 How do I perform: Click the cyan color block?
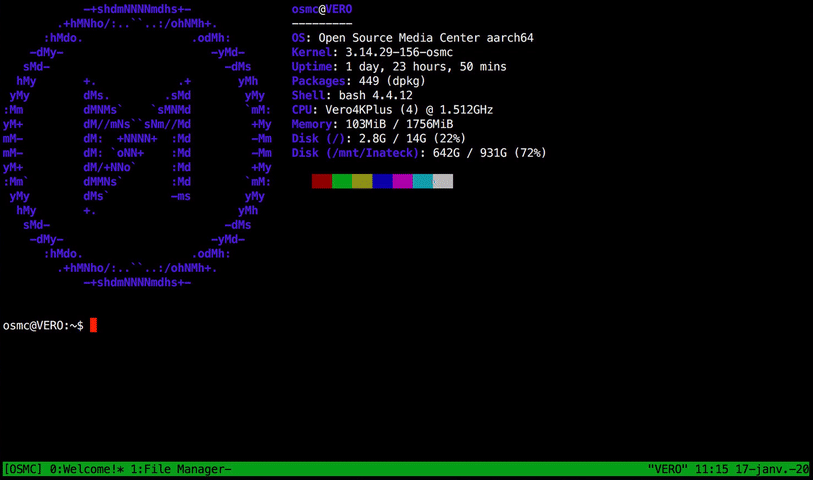click(423, 181)
